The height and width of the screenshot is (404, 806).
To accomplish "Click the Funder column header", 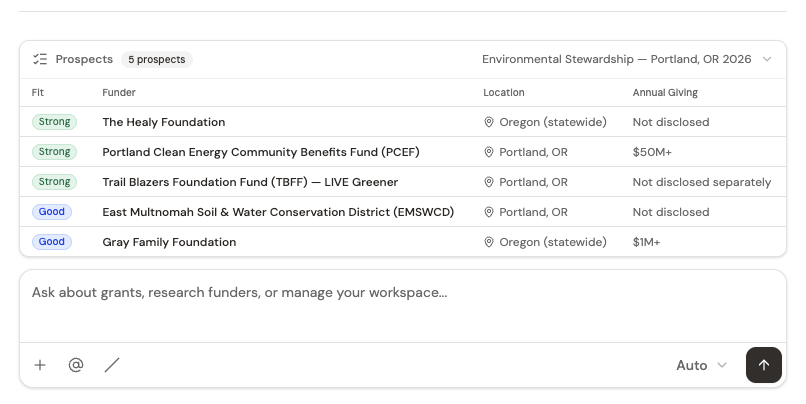I will pyautogui.click(x=119, y=93).
